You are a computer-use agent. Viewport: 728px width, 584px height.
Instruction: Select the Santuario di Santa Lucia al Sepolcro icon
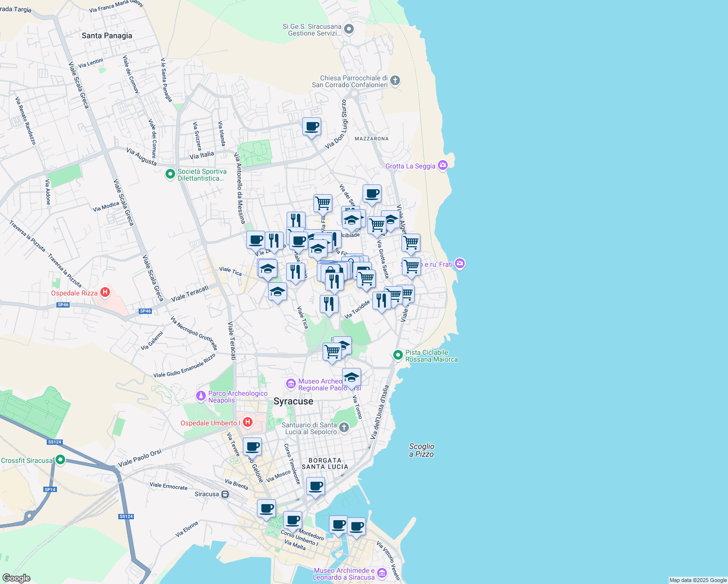344,427
